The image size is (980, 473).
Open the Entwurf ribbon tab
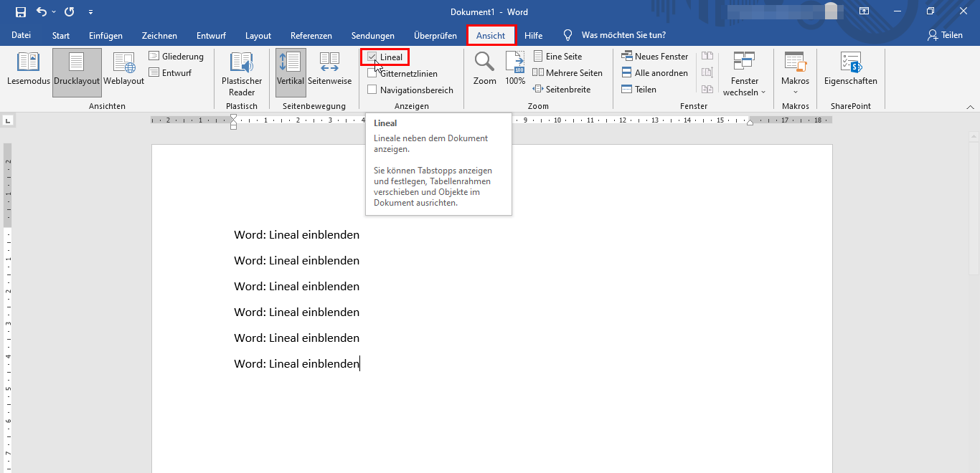tap(211, 35)
